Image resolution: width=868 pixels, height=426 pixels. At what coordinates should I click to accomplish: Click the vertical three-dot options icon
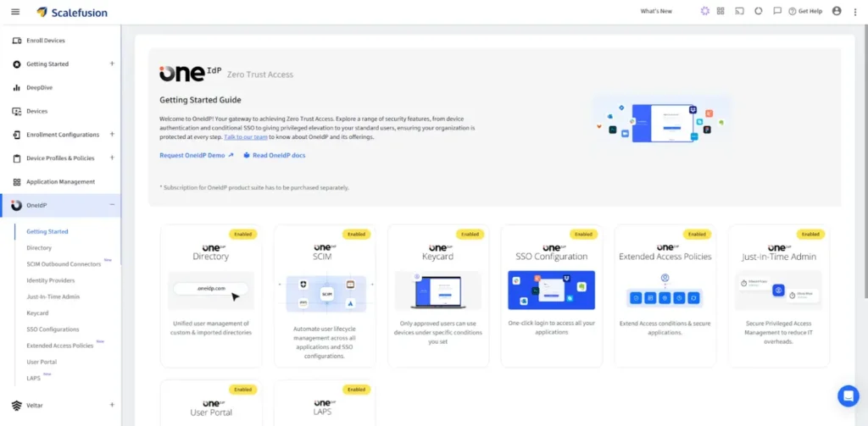coord(855,12)
